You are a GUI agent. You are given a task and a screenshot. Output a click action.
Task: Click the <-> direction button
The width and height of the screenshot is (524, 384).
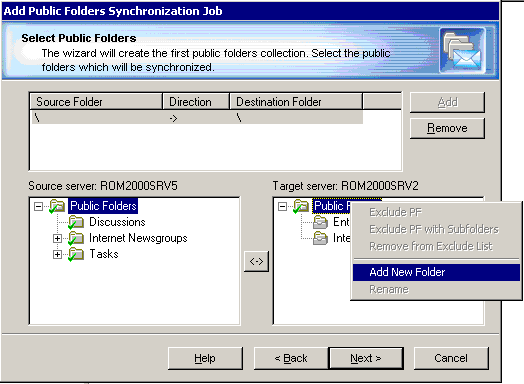[x=256, y=261]
